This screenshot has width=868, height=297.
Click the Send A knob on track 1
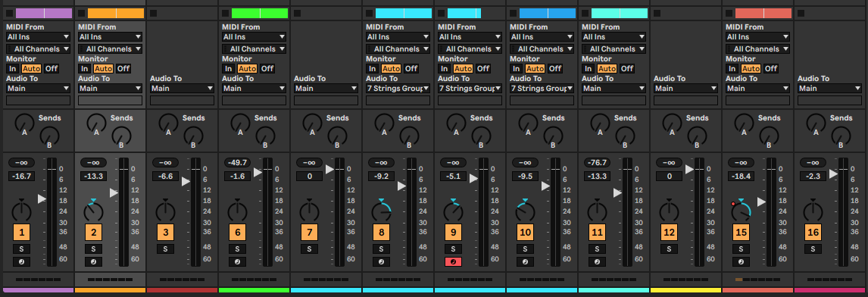coord(23,123)
